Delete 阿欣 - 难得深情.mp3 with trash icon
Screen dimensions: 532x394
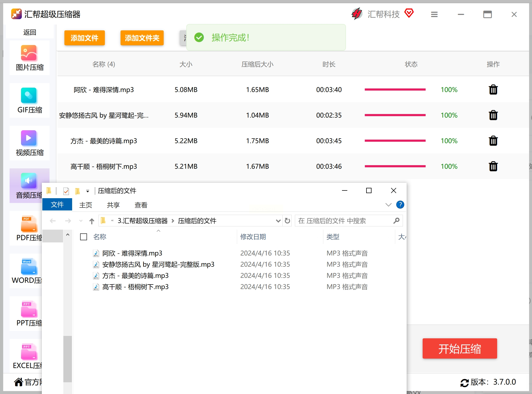point(493,90)
